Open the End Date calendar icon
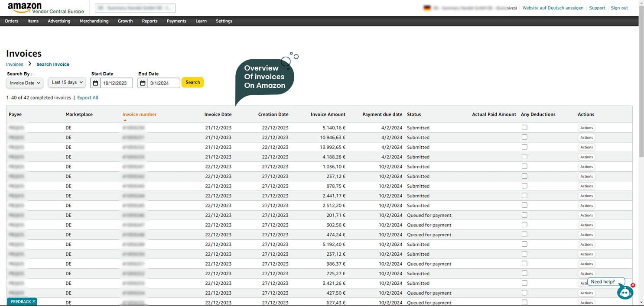This screenshot has width=644, height=306. coord(143,83)
